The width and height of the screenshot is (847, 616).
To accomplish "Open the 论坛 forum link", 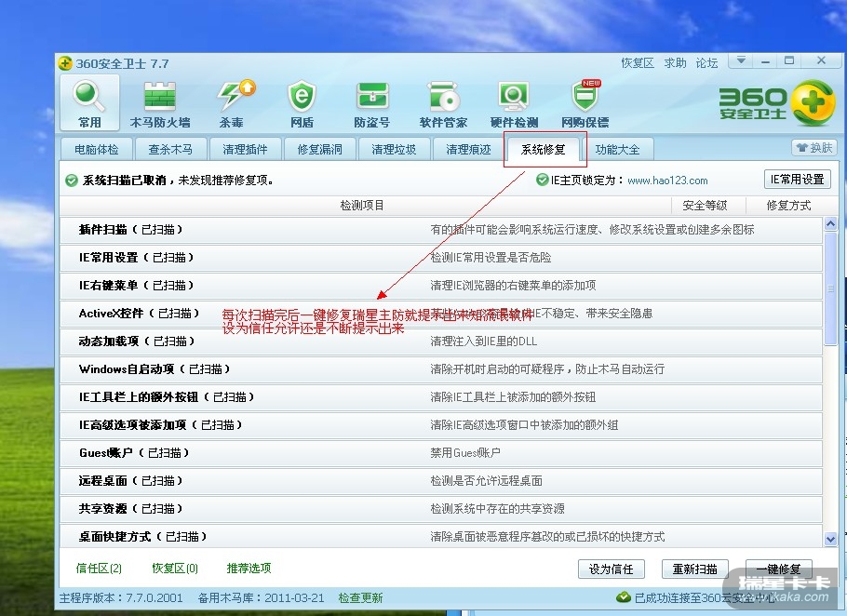I will (706, 63).
